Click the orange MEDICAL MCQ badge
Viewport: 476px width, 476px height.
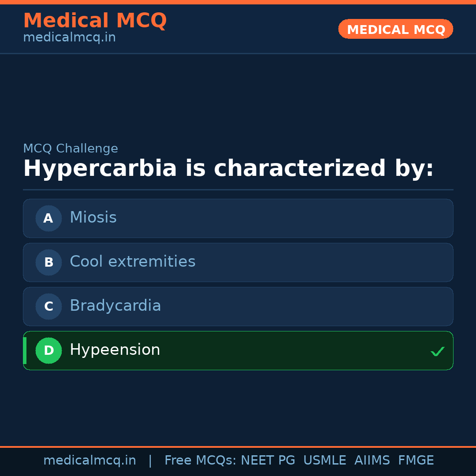395,29
